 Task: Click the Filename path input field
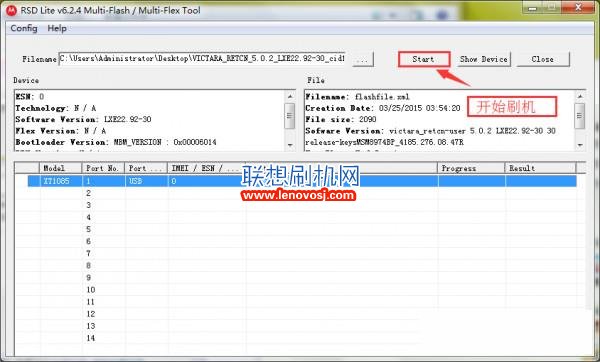click(x=202, y=59)
